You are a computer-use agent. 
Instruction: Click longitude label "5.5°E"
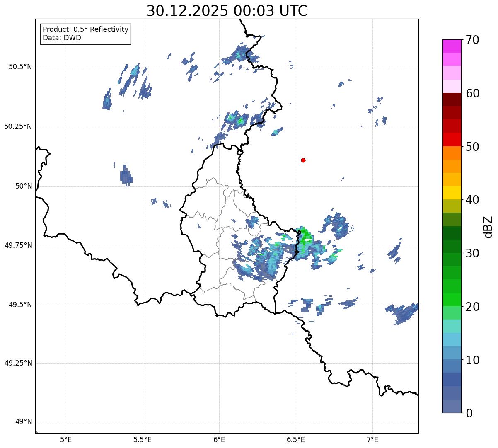[x=143, y=440]
